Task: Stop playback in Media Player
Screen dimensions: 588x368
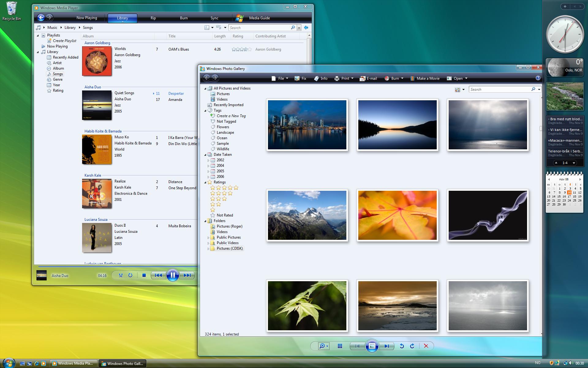Action: (x=144, y=275)
